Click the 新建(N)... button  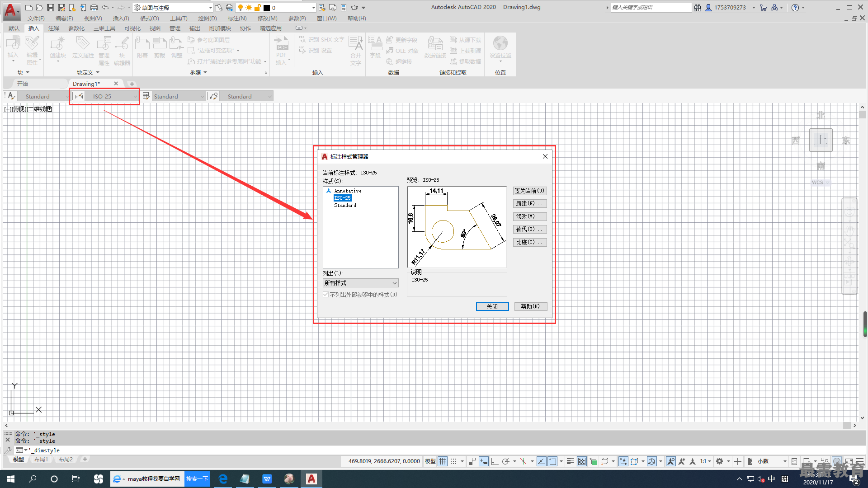[x=529, y=203]
